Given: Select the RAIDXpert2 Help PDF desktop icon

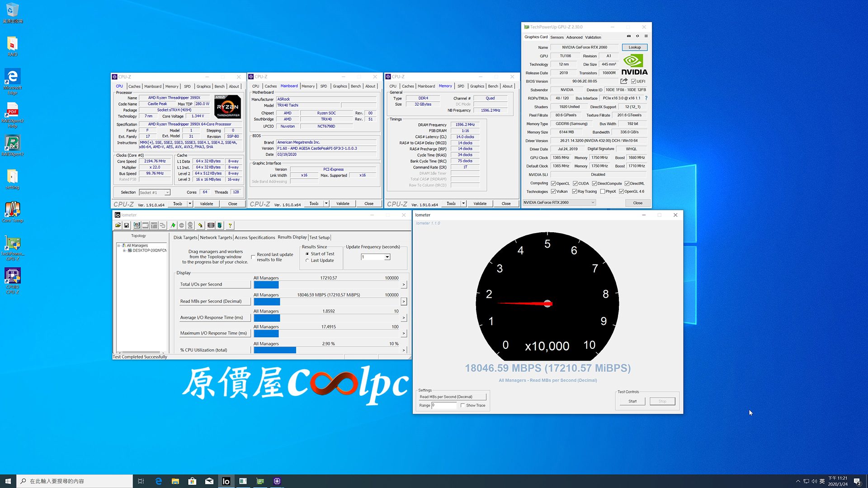Looking at the screenshot, I should pyautogui.click(x=12, y=115).
